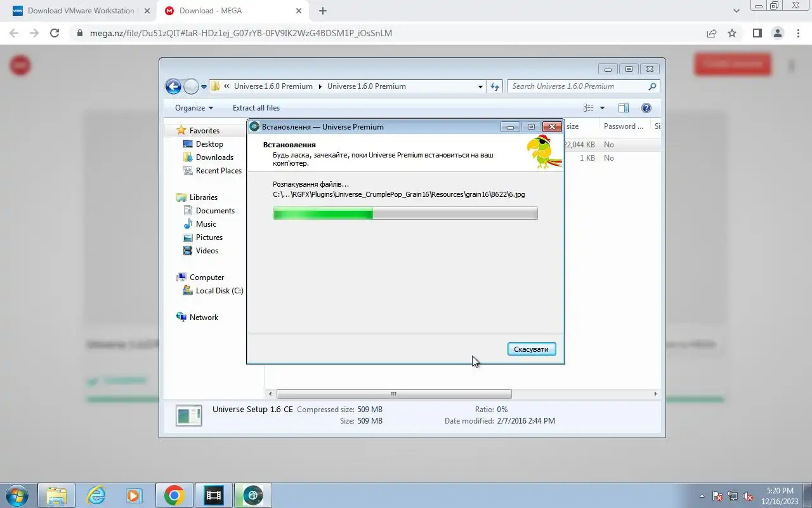
Task: Open Explorer help icon
Action: (x=646, y=108)
